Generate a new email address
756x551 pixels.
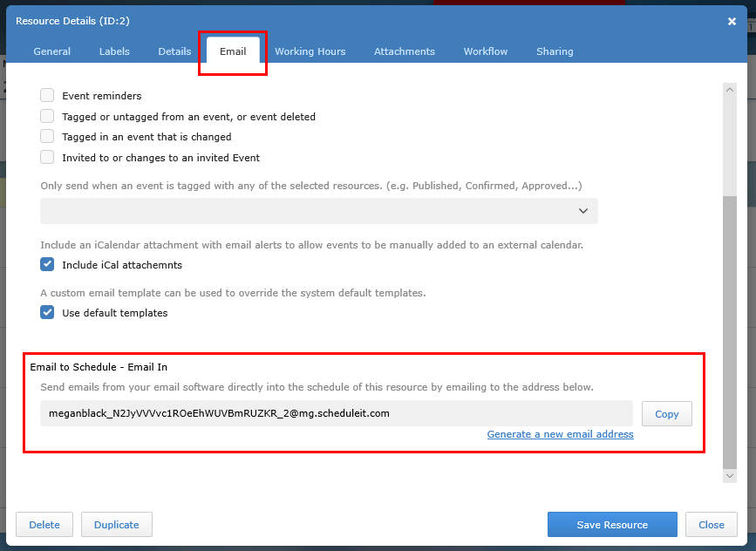pos(560,434)
